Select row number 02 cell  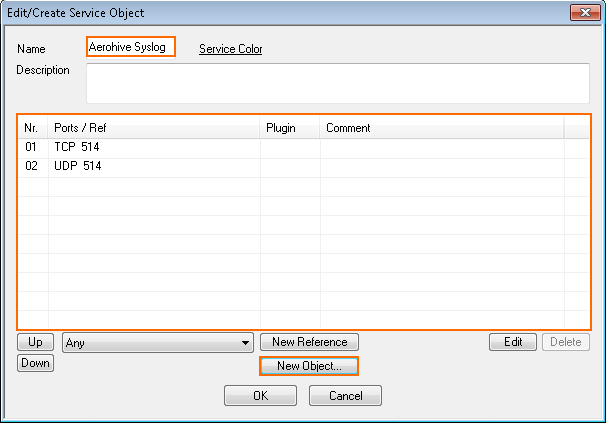click(x=33, y=166)
